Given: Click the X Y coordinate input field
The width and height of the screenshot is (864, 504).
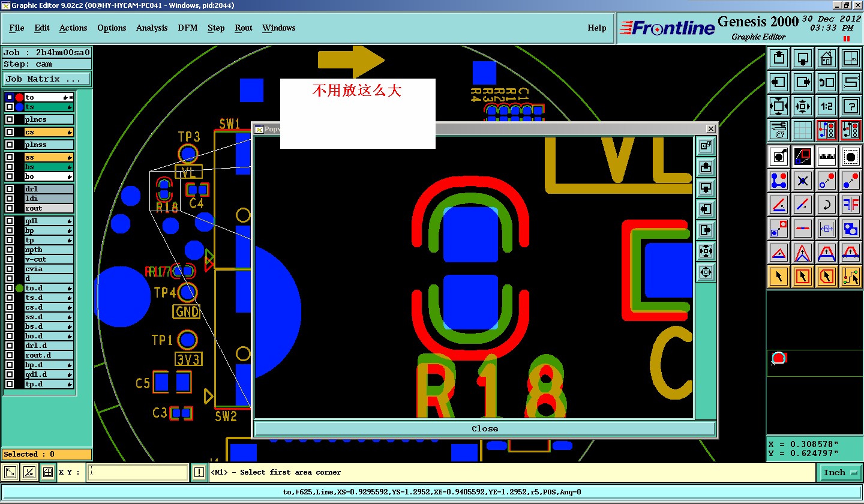Looking at the screenshot, I should [138, 473].
